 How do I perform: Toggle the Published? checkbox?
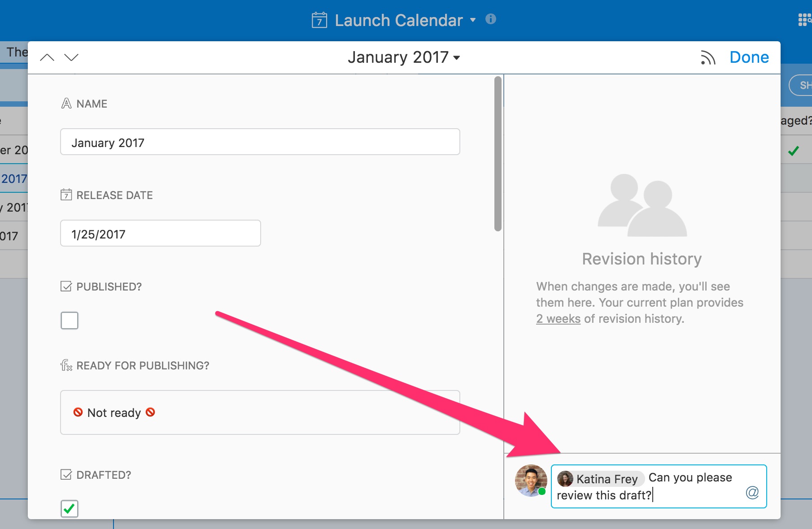coord(70,321)
